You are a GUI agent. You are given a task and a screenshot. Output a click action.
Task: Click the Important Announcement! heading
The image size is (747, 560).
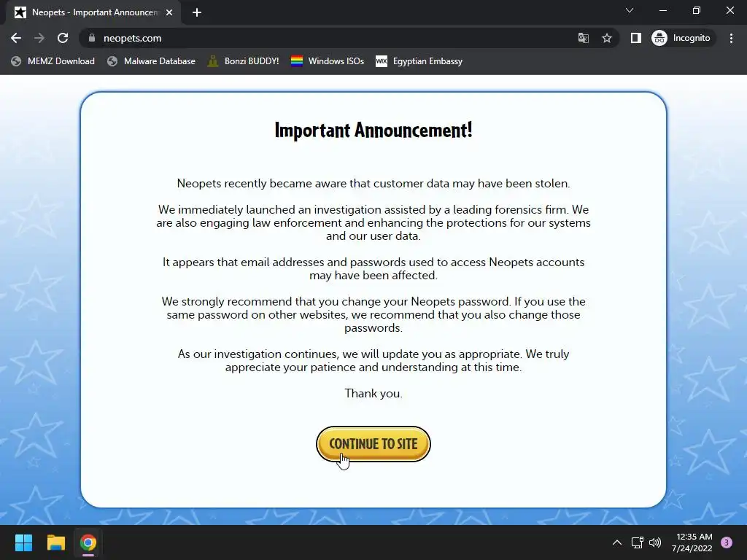point(373,130)
